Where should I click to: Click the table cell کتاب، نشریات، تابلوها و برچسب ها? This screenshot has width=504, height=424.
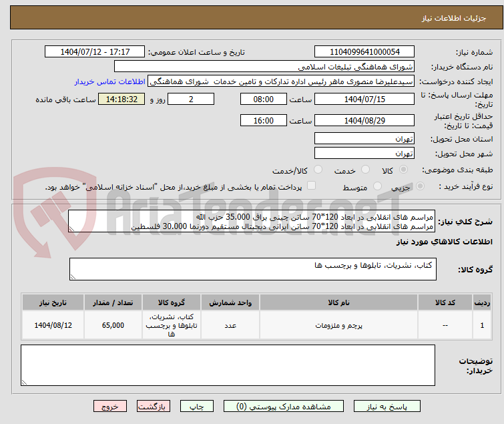[x=172, y=325]
